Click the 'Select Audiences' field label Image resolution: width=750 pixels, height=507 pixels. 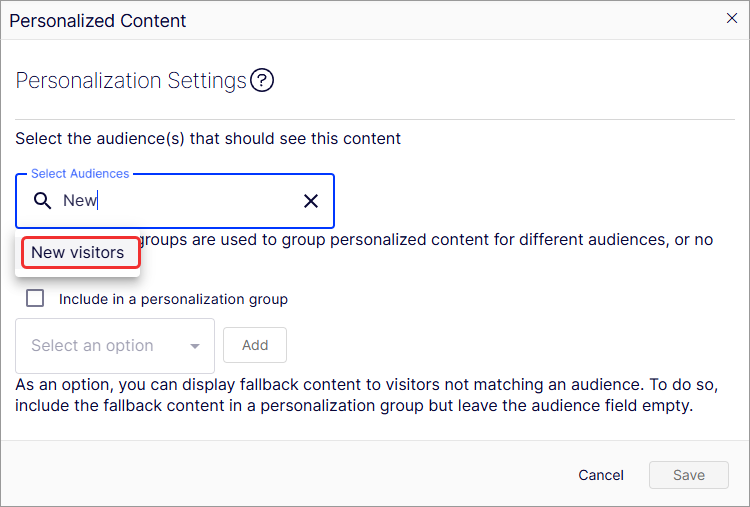point(80,174)
